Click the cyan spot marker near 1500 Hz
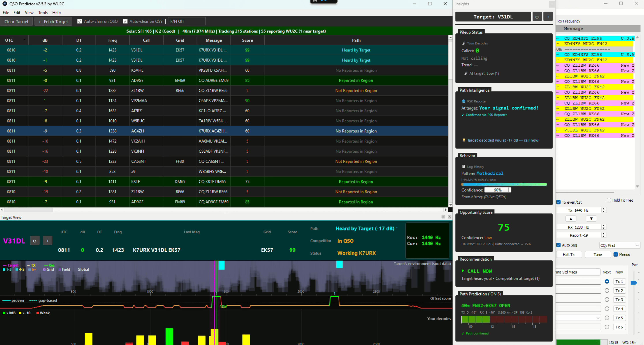 (221, 265)
